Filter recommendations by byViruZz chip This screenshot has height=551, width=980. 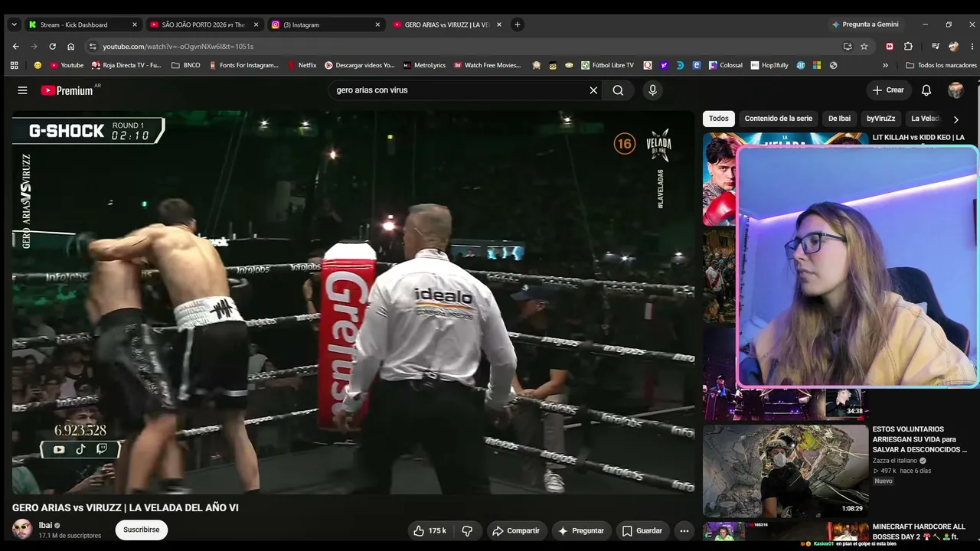coord(880,119)
